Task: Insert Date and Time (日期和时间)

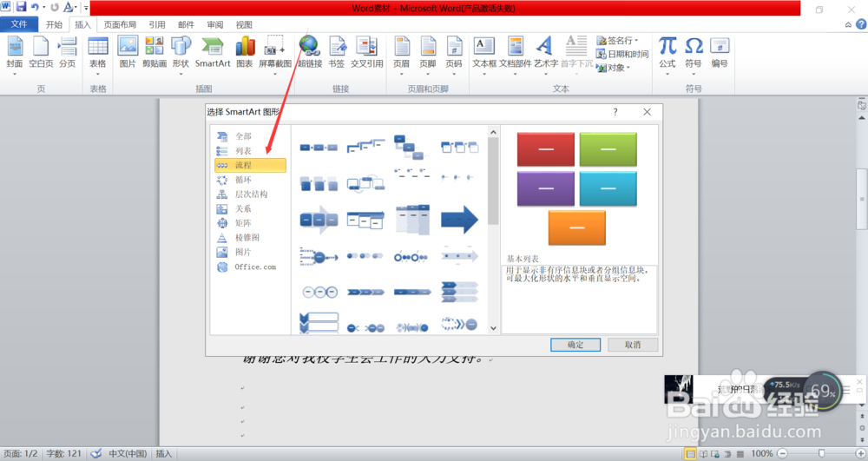Action: tap(622, 54)
